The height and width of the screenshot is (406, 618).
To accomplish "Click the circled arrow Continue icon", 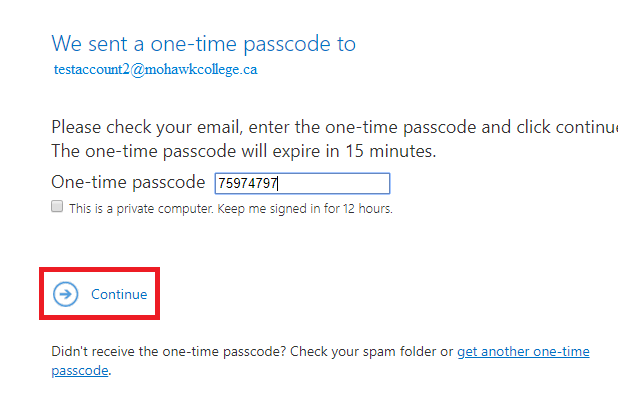I will pos(66,294).
